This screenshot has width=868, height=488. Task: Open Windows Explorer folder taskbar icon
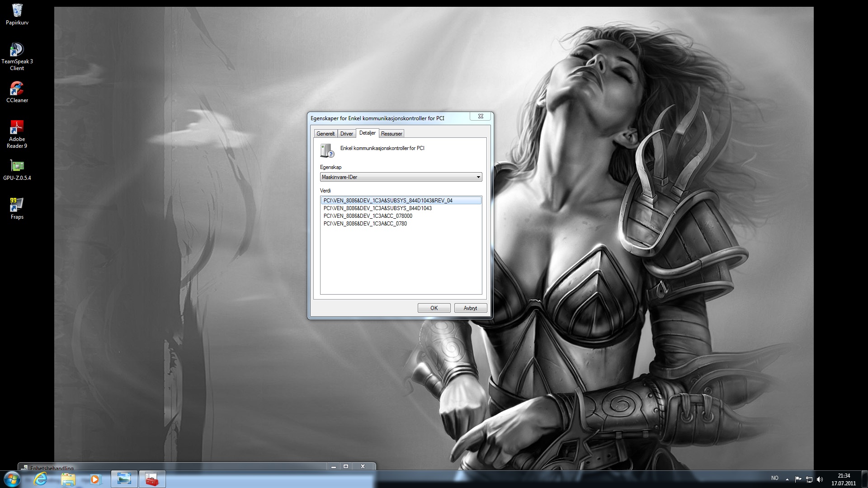point(68,479)
